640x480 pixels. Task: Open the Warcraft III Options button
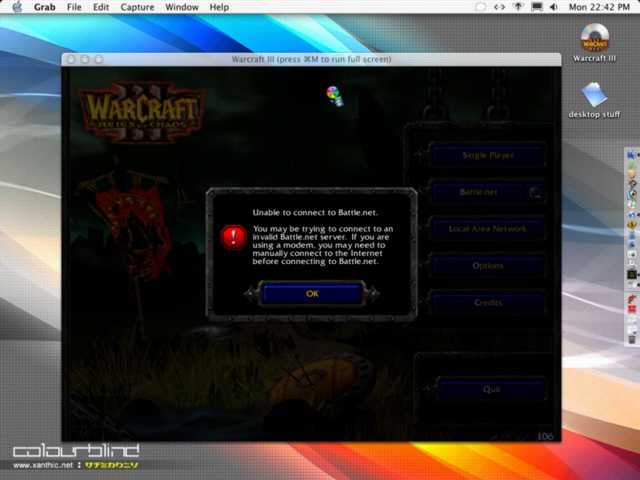point(488,266)
